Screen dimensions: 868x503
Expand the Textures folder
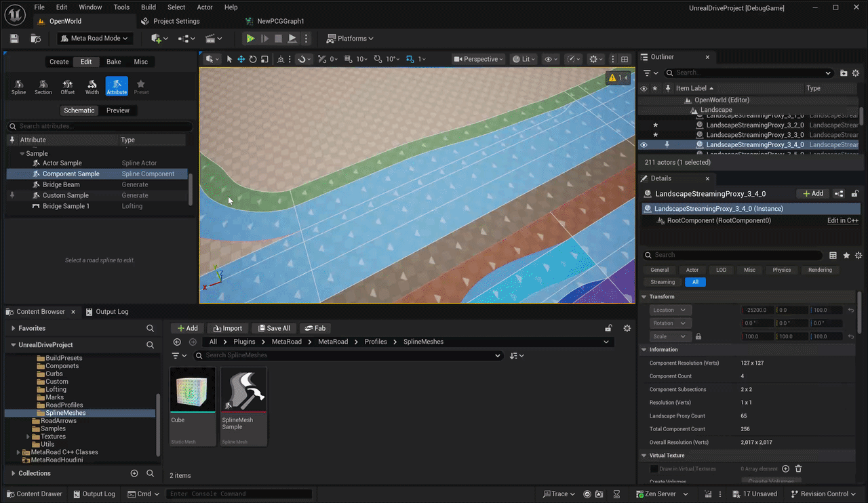(x=28, y=437)
